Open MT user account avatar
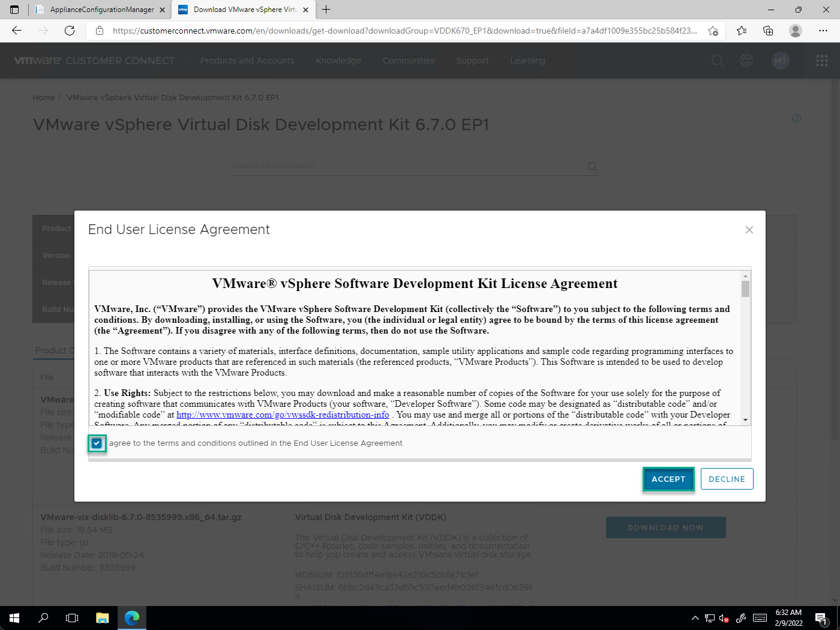Image resolution: width=840 pixels, height=630 pixels. 780,61
